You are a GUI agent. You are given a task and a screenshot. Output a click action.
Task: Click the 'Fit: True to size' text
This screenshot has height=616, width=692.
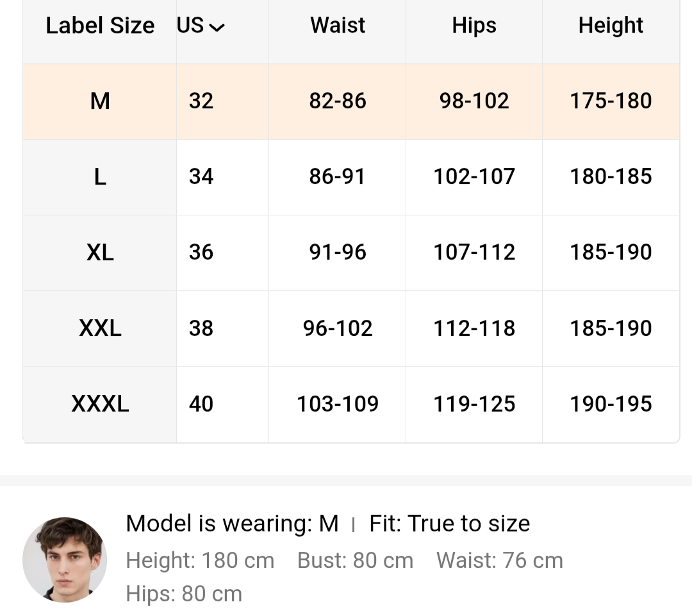449,524
